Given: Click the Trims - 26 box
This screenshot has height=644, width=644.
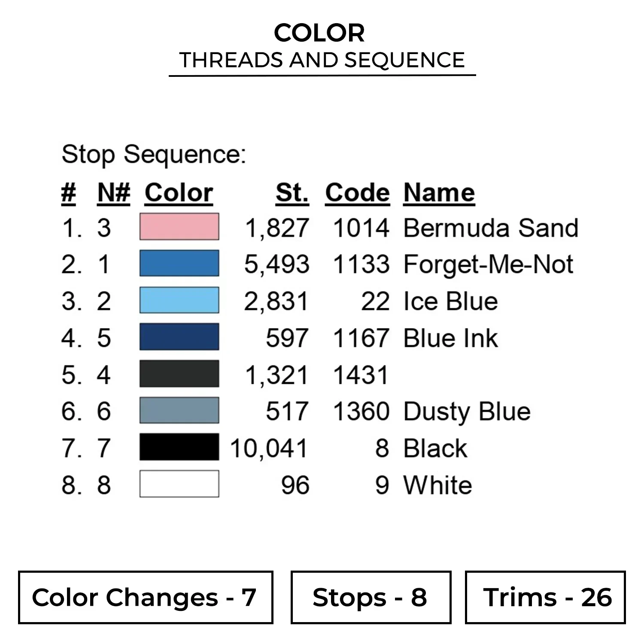Looking at the screenshot, I should click(545, 597).
